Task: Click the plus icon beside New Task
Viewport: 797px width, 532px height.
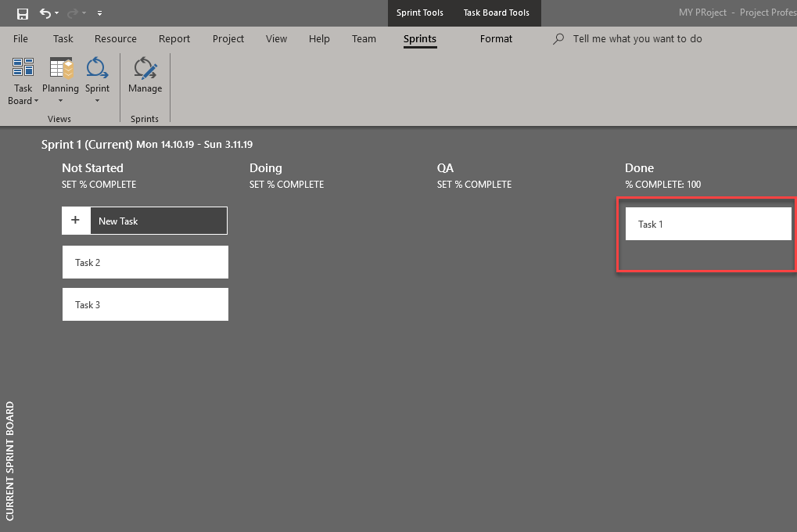Action: [76, 221]
